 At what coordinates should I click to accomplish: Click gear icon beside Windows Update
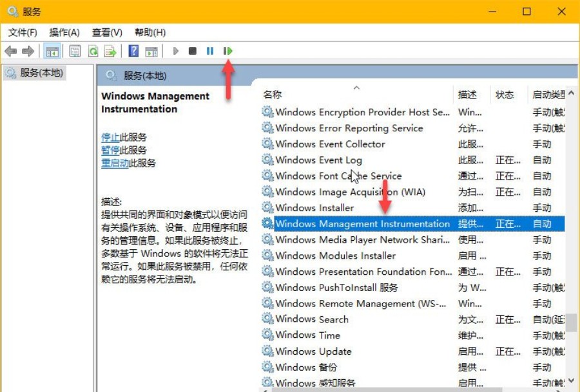[x=267, y=351]
